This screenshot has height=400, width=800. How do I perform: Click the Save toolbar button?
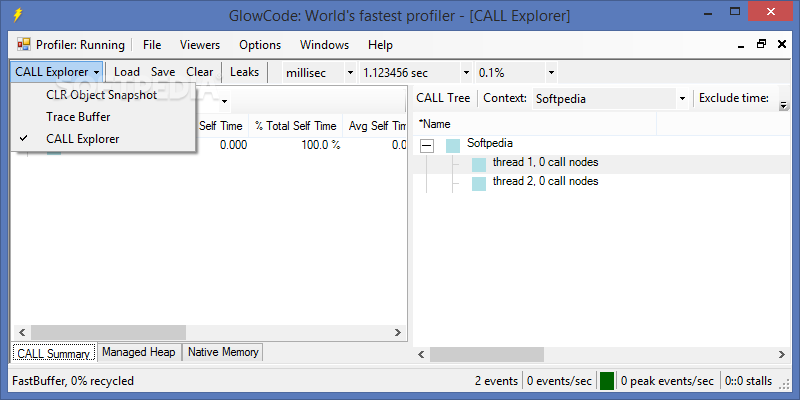163,72
